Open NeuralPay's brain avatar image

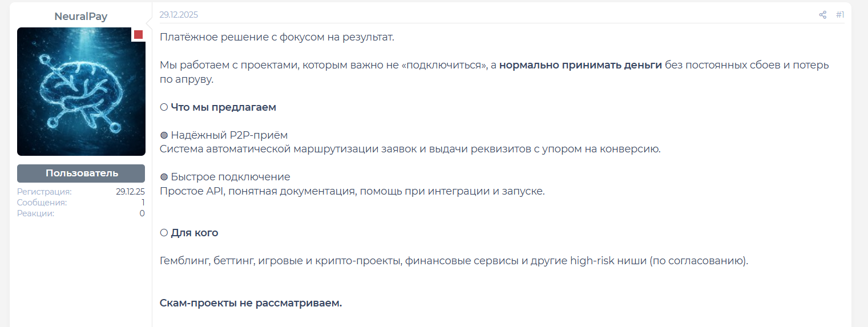(x=81, y=91)
